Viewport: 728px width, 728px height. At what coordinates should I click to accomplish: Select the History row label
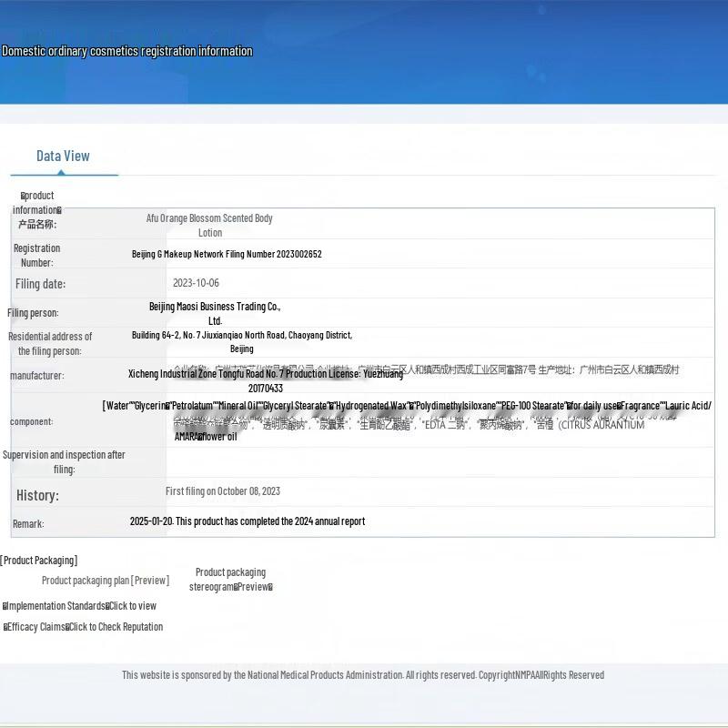click(37, 495)
